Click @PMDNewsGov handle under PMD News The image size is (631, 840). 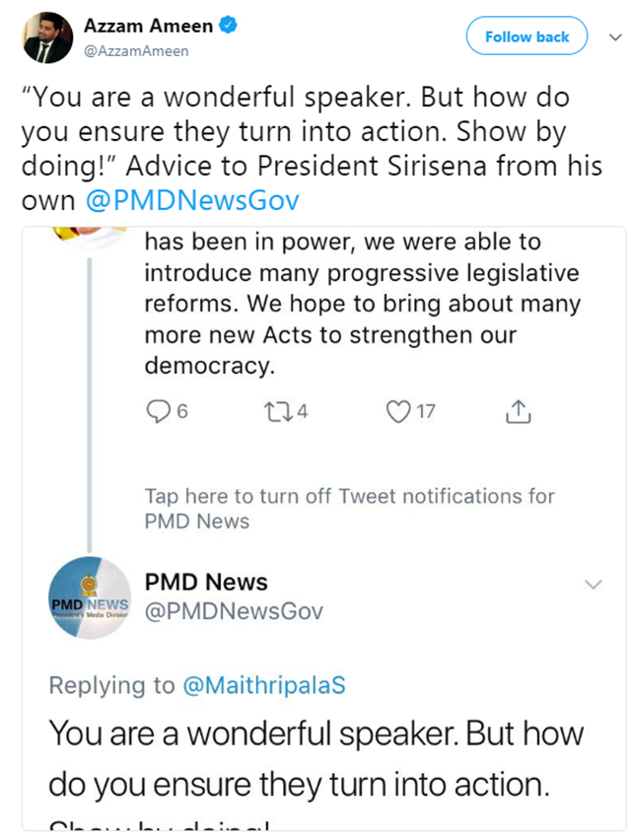pyautogui.click(x=234, y=611)
